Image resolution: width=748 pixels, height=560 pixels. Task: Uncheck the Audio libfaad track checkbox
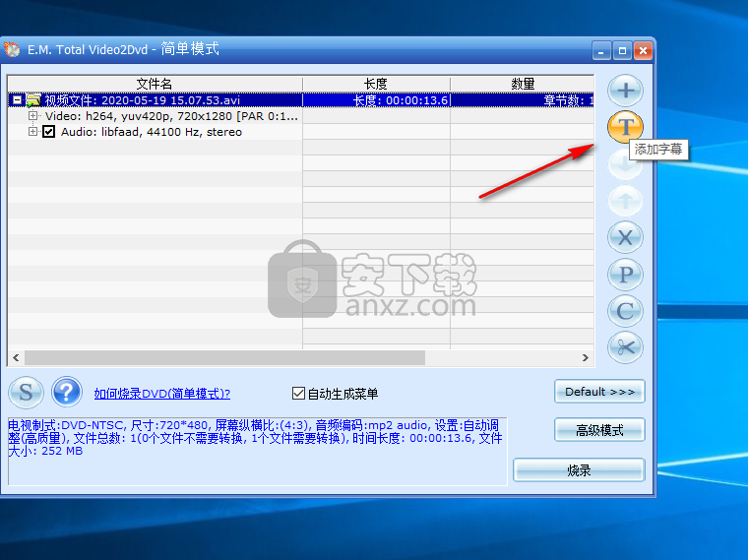48,132
